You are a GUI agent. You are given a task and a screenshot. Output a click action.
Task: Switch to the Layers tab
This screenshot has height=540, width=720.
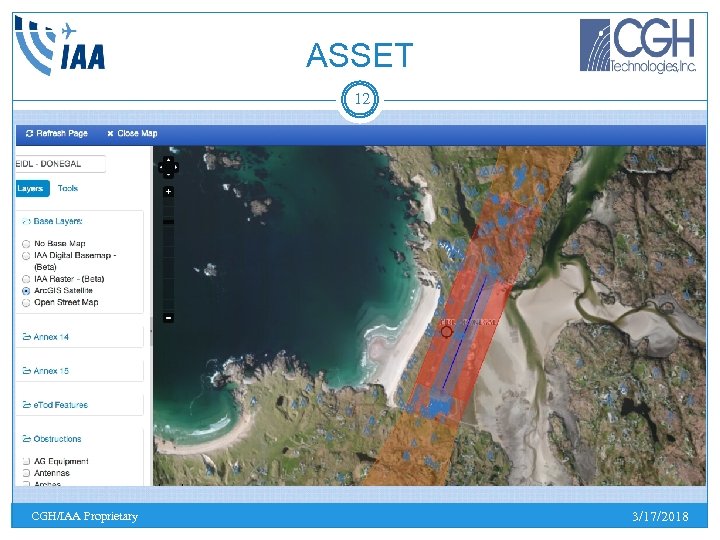click(x=32, y=189)
